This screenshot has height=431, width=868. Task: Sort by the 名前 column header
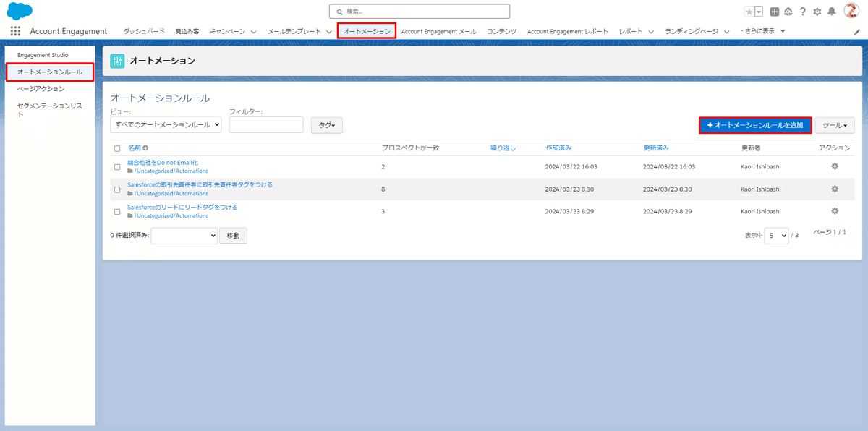click(135, 148)
